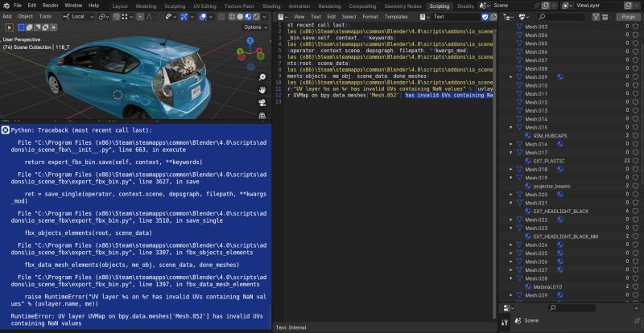Screen dimensions: 644x333
Task: Select wireframe viewport shading
Action: 232,16
